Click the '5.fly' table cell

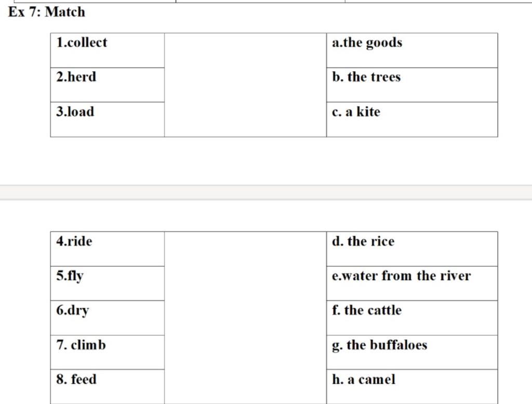point(107,284)
